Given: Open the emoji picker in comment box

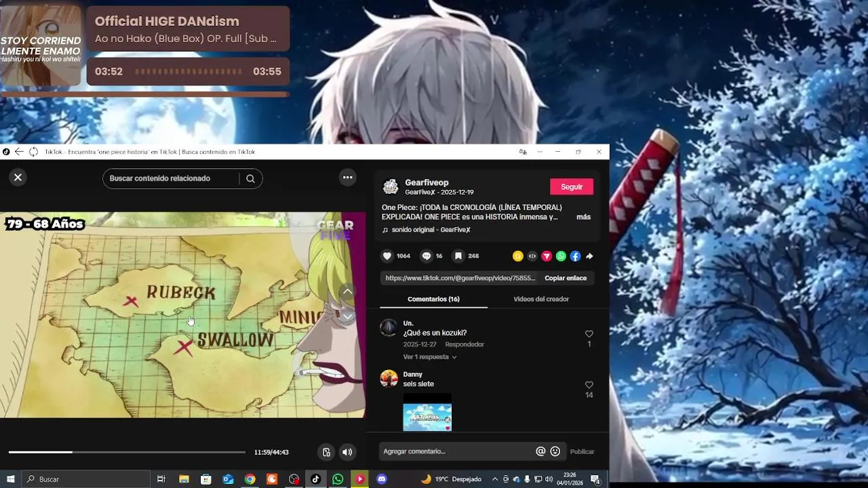Looking at the screenshot, I should click(555, 451).
